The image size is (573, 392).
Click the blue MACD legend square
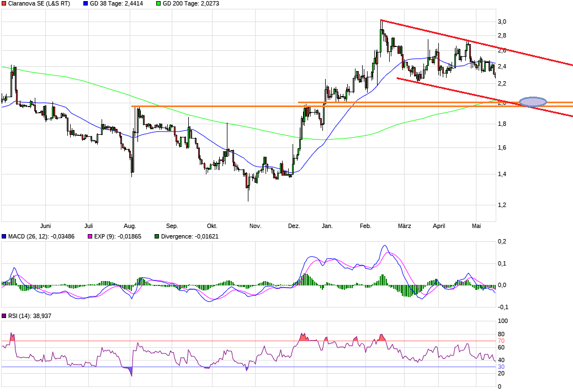pos(4,236)
